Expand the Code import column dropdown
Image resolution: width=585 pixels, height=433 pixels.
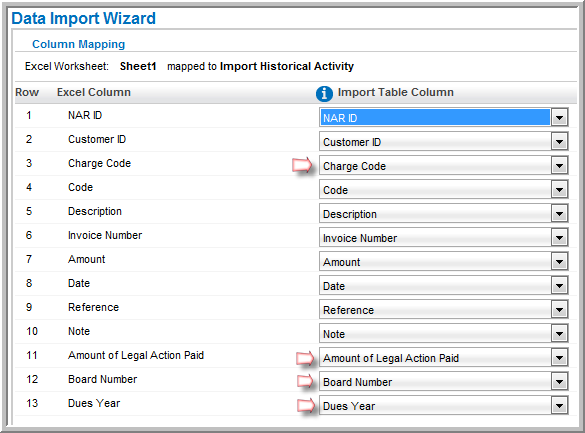559,190
